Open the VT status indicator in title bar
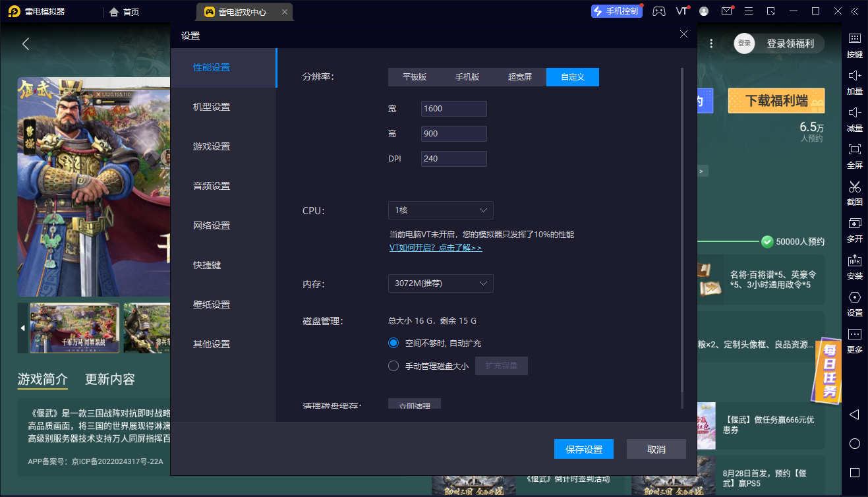The width and height of the screenshot is (868, 497). [x=682, y=11]
